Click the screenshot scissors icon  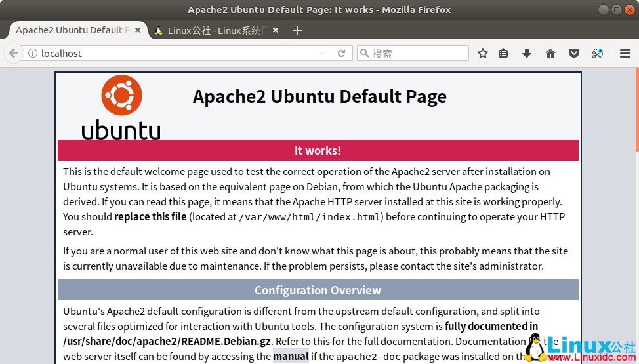[598, 53]
